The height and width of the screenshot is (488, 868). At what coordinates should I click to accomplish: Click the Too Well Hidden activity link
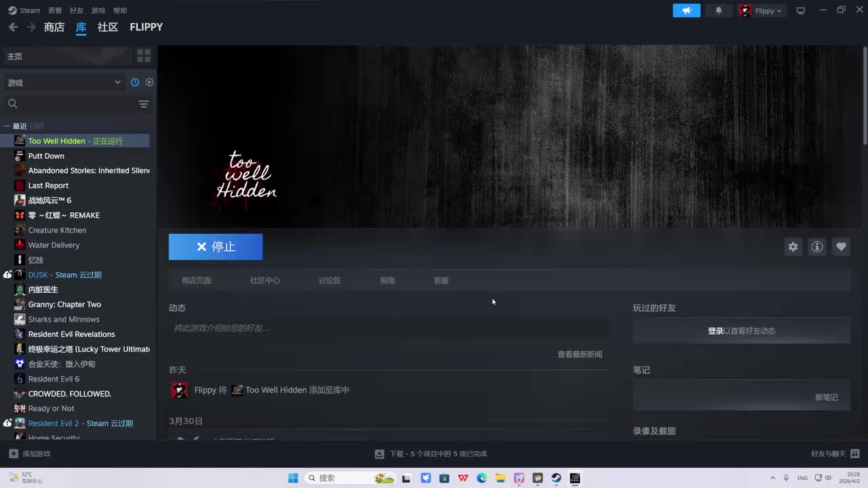[276, 390]
